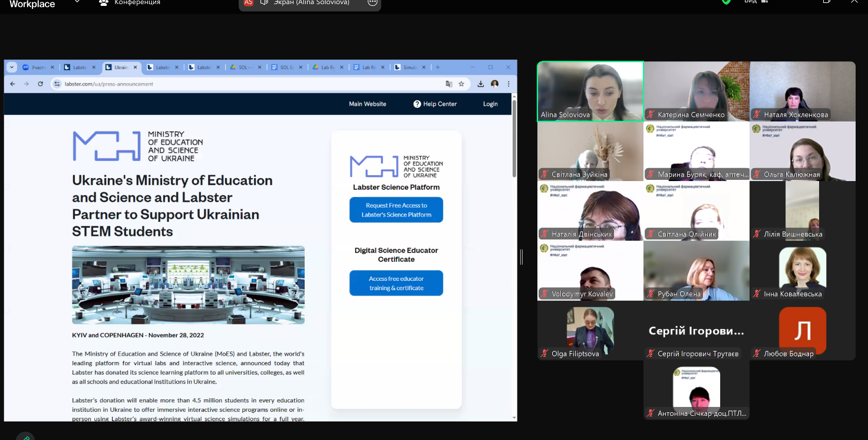The image size is (868, 440).
Task: Open a new browser tab with the plus
Action: 437,67
